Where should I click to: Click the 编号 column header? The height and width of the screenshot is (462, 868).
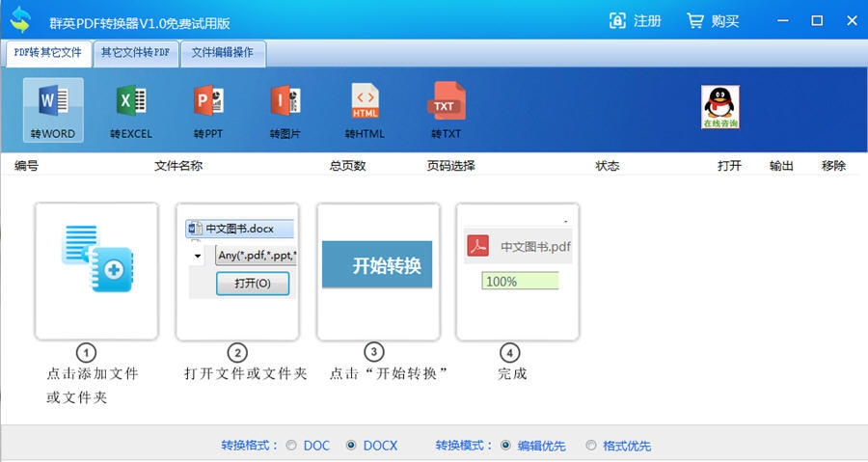point(27,166)
